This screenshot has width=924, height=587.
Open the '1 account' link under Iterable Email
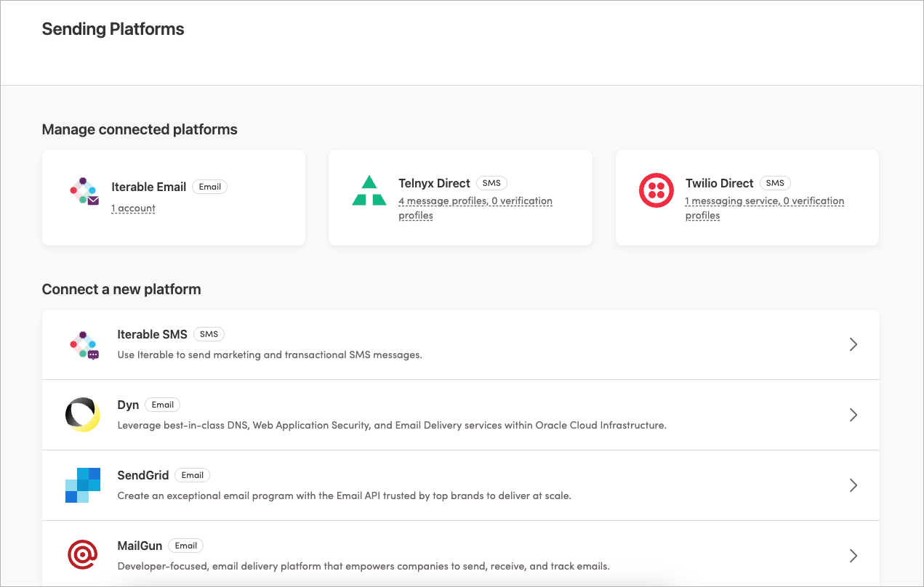(x=133, y=209)
